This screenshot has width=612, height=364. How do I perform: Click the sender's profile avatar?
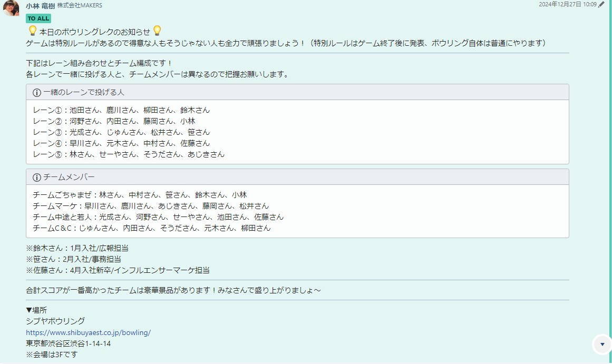pyautogui.click(x=11, y=8)
